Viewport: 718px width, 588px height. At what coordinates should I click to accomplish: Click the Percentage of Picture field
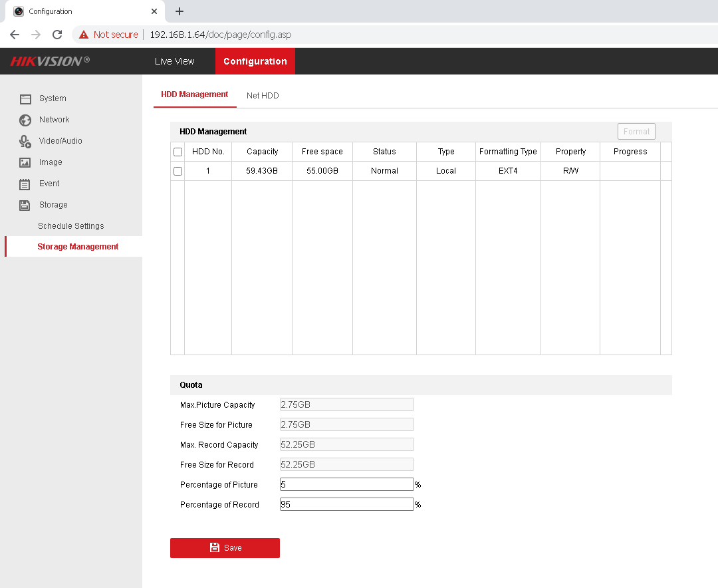tap(346, 484)
